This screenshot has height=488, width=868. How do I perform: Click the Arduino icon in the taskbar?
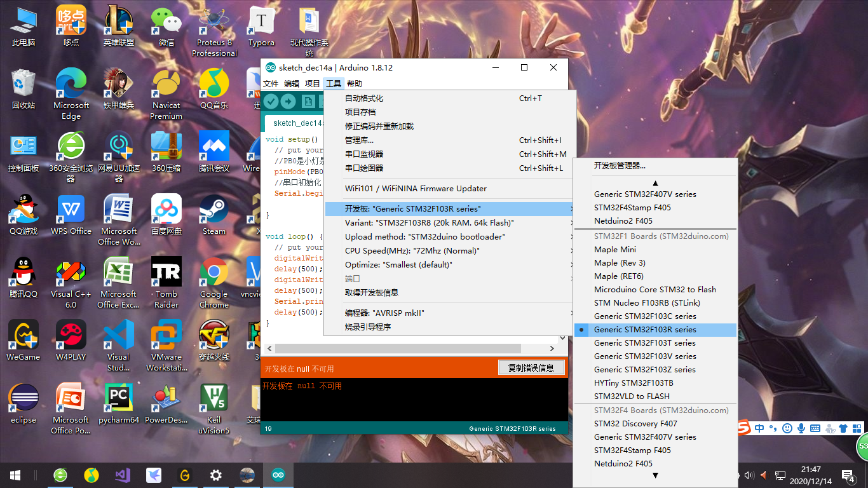tap(278, 475)
